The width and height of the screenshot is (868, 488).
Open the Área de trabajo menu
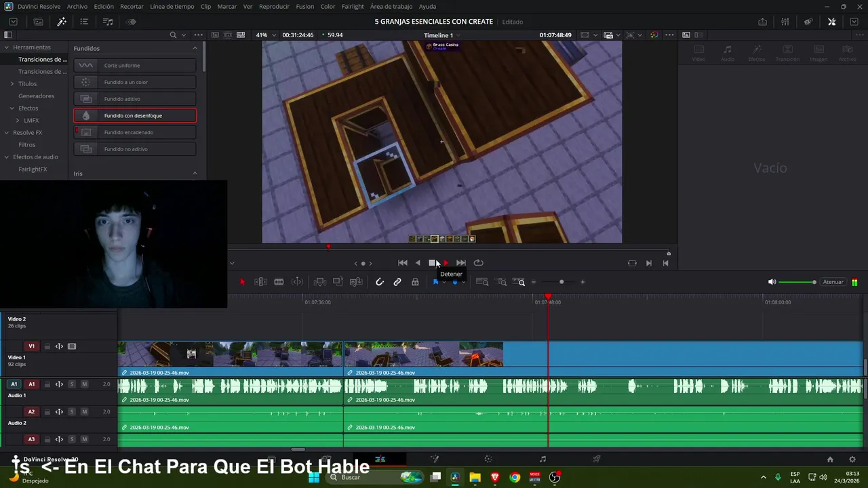point(391,6)
